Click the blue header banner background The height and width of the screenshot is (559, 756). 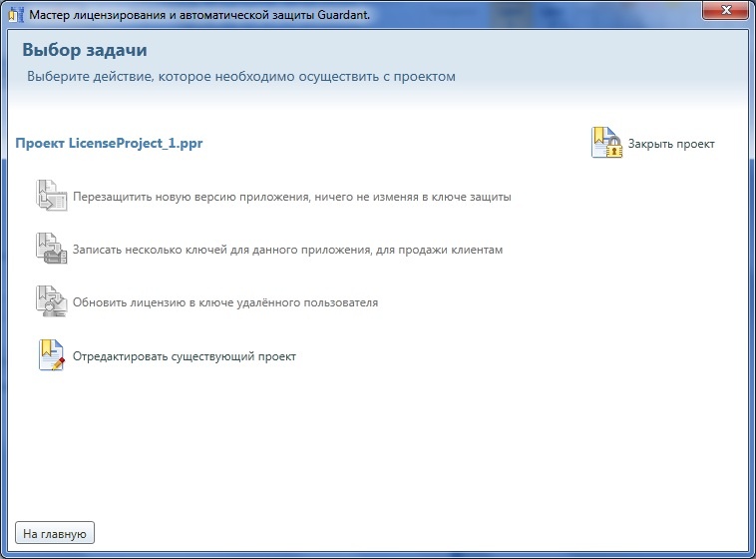598,60
